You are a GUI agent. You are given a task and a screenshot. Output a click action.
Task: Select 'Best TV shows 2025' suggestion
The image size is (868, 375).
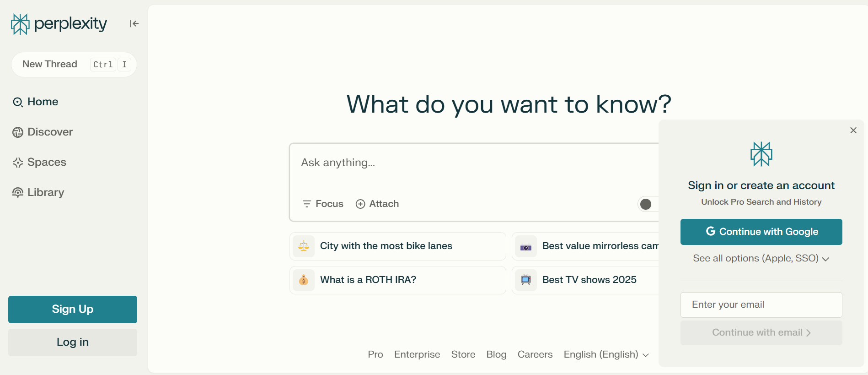[585, 280]
